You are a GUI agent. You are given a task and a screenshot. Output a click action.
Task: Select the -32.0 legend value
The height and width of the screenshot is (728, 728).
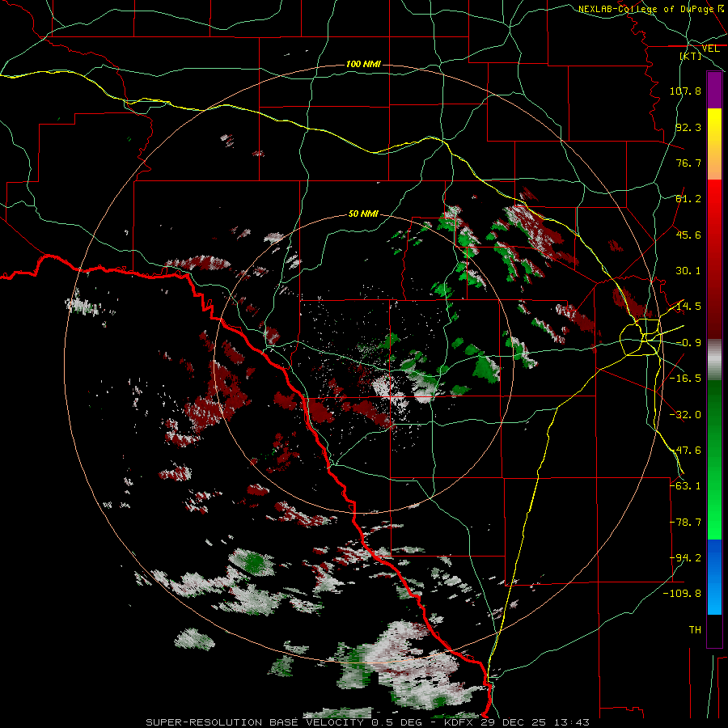coord(685,415)
